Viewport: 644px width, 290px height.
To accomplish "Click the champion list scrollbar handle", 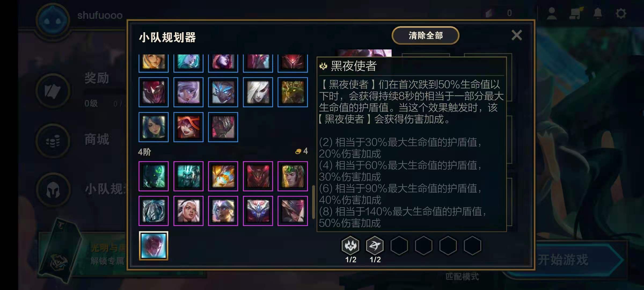I will pyautogui.click(x=313, y=202).
